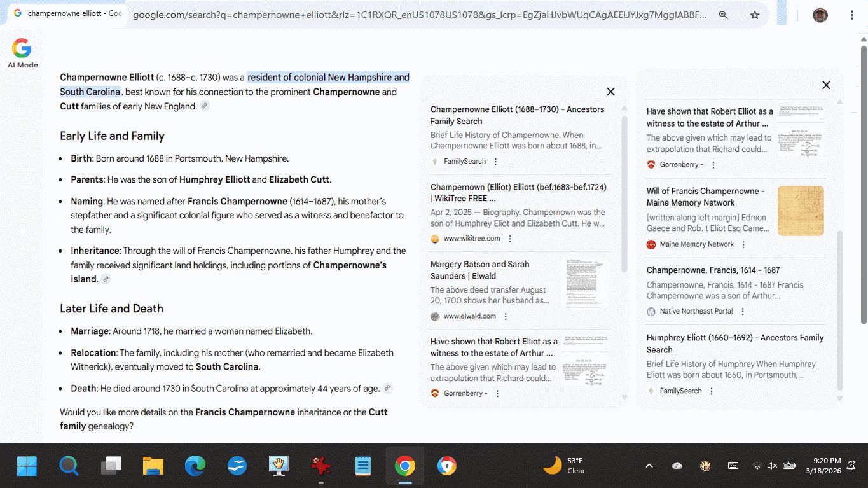This screenshot has width=868, height=488.
Task: Click the Google AI Mode logo
Action: point(22,53)
